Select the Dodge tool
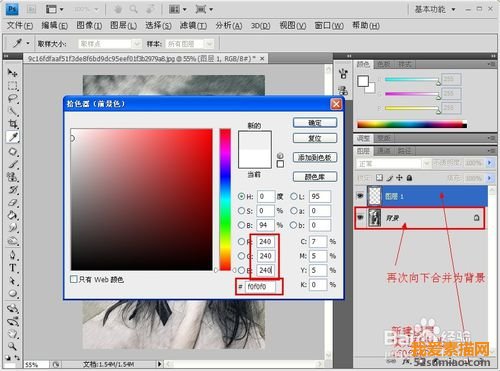This screenshot has width=500, height=371. 13,241
